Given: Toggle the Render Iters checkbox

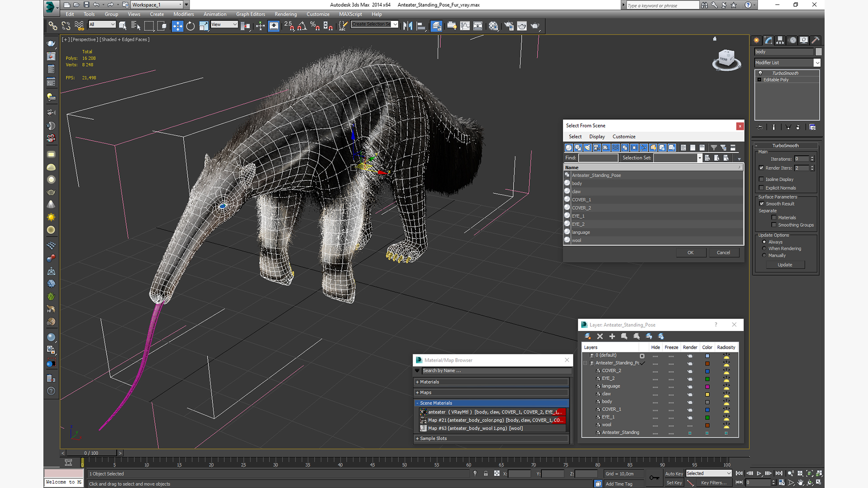Looking at the screenshot, I should point(761,168).
